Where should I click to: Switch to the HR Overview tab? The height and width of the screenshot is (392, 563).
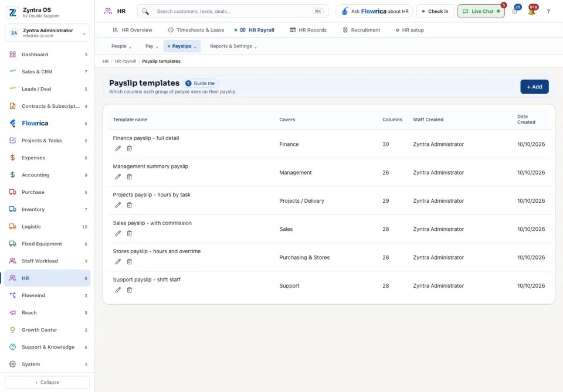(x=133, y=30)
